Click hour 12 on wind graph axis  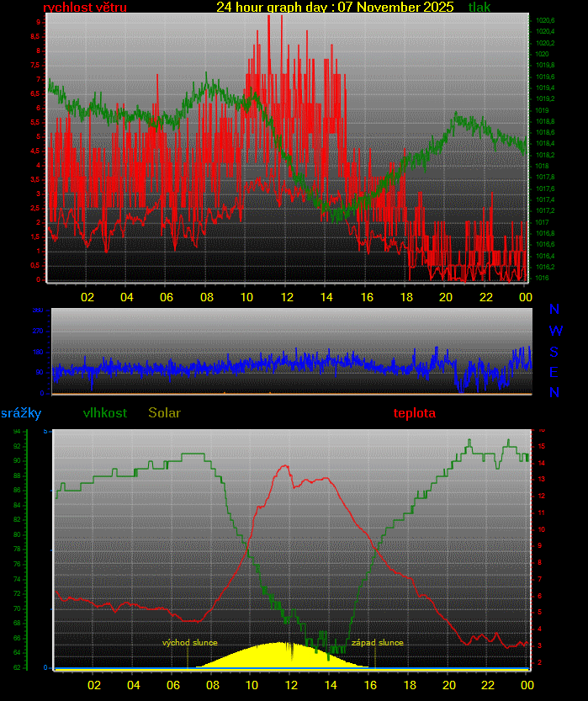(x=287, y=297)
